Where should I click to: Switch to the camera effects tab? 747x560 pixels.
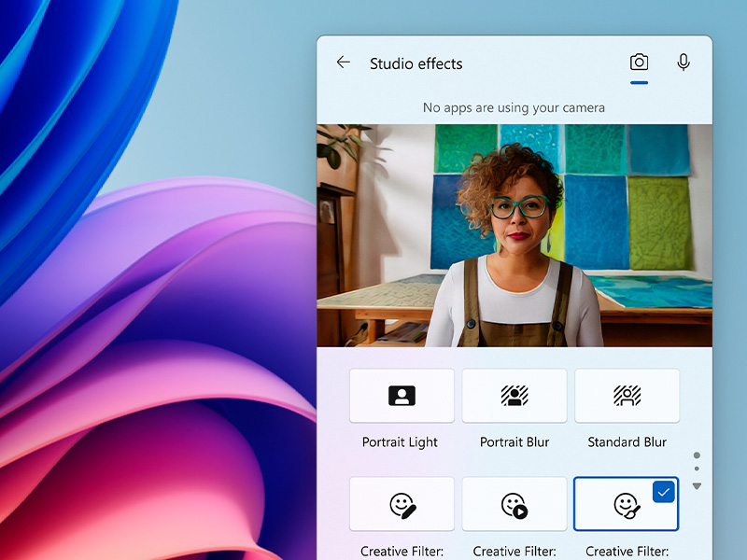639,63
